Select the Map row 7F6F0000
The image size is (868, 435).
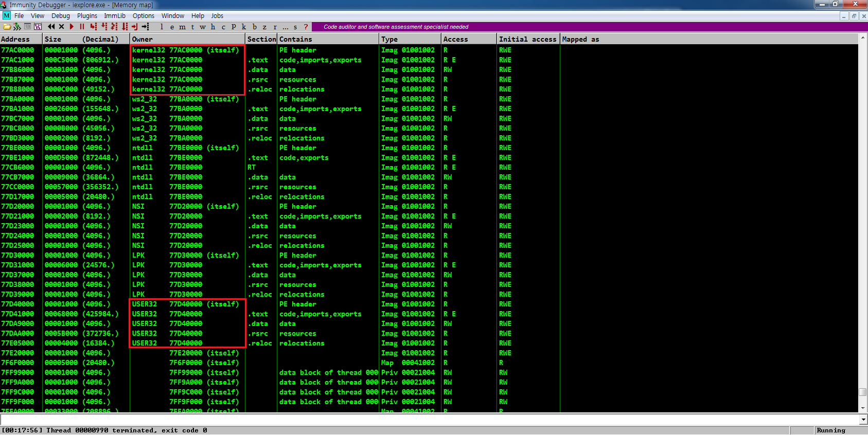pos(429,363)
